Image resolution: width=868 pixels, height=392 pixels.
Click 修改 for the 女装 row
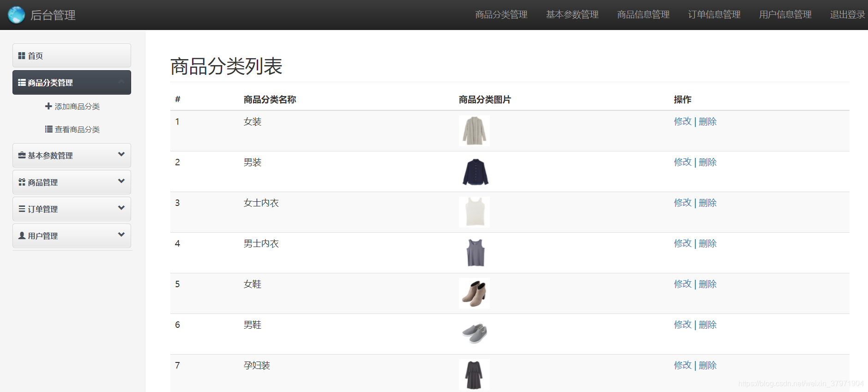pyautogui.click(x=683, y=121)
